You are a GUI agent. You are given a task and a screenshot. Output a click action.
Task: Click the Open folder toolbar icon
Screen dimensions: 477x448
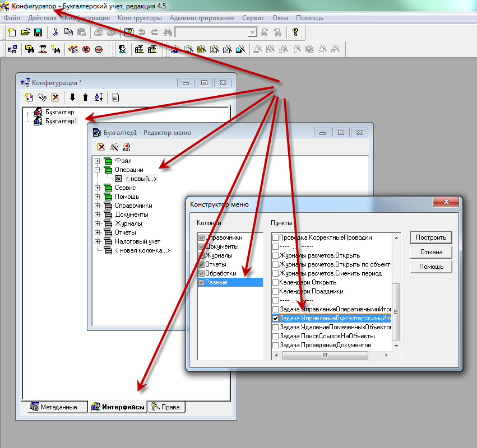tap(25, 32)
